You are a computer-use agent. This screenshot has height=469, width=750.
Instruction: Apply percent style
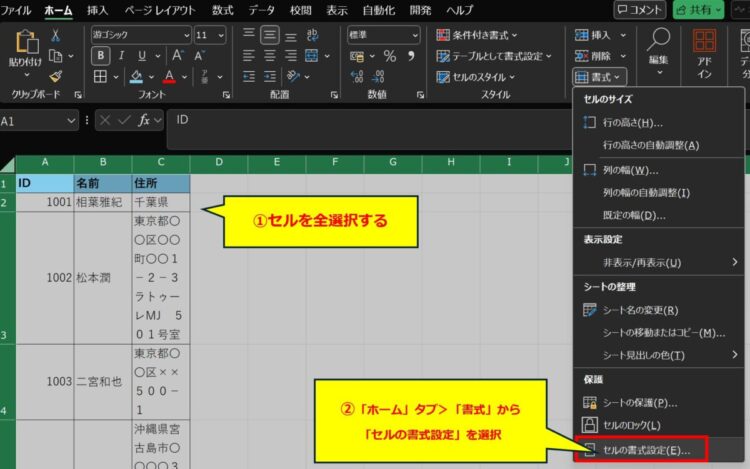390,56
